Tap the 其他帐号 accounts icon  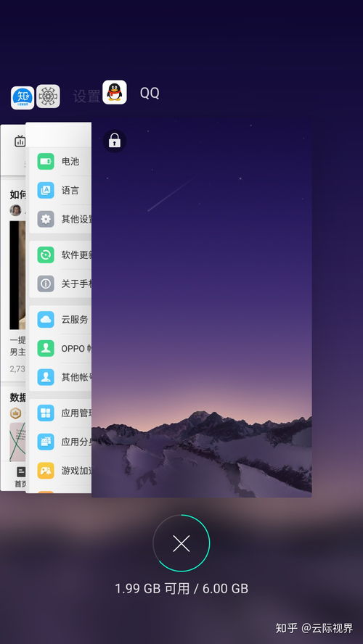(x=46, y=377)
